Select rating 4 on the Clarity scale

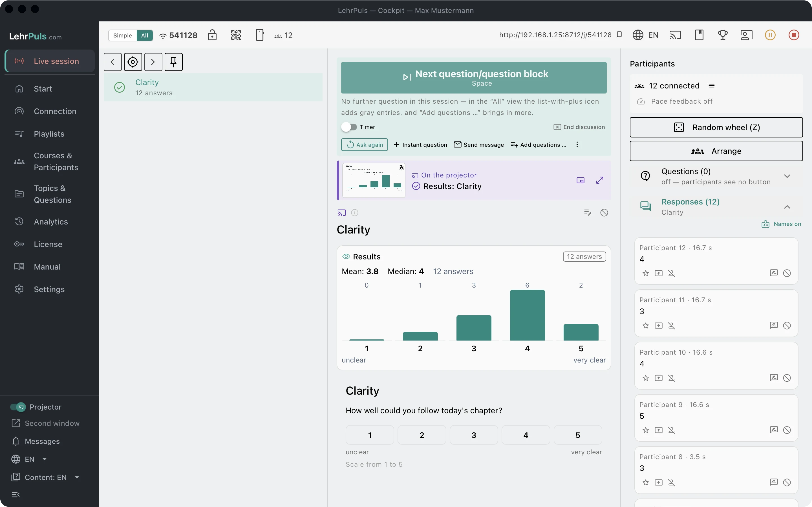click(x=526, y=435)
